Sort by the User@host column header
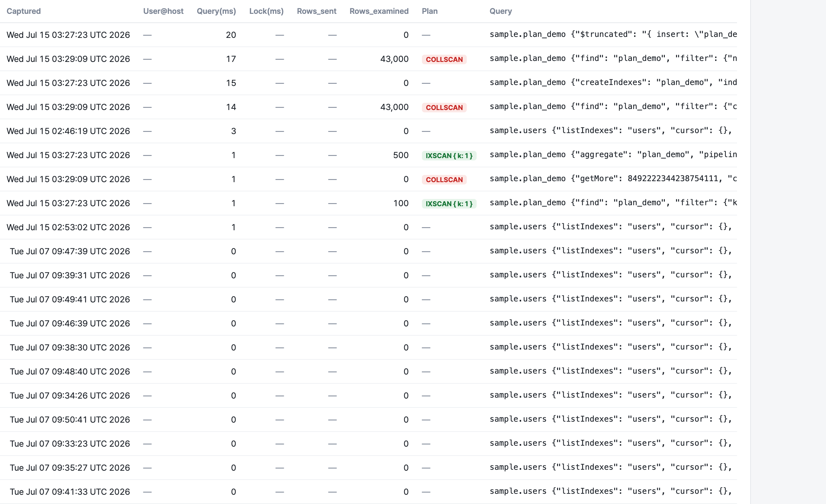Screen dimensions: 826x504 tap(163, 11)
